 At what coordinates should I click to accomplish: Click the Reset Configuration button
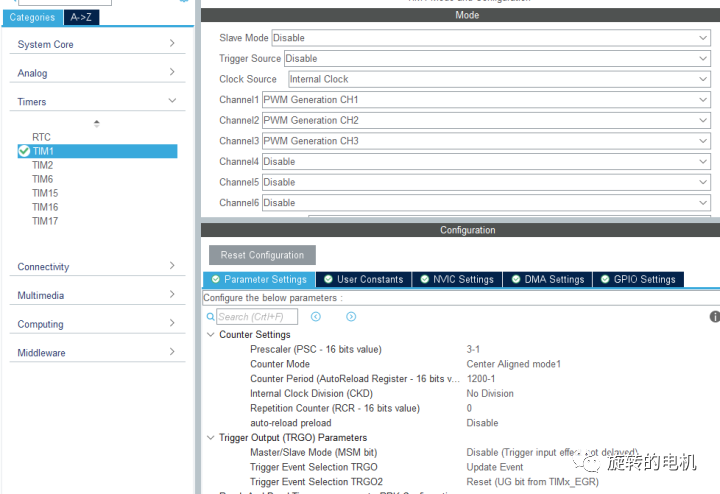pos(262,255)
